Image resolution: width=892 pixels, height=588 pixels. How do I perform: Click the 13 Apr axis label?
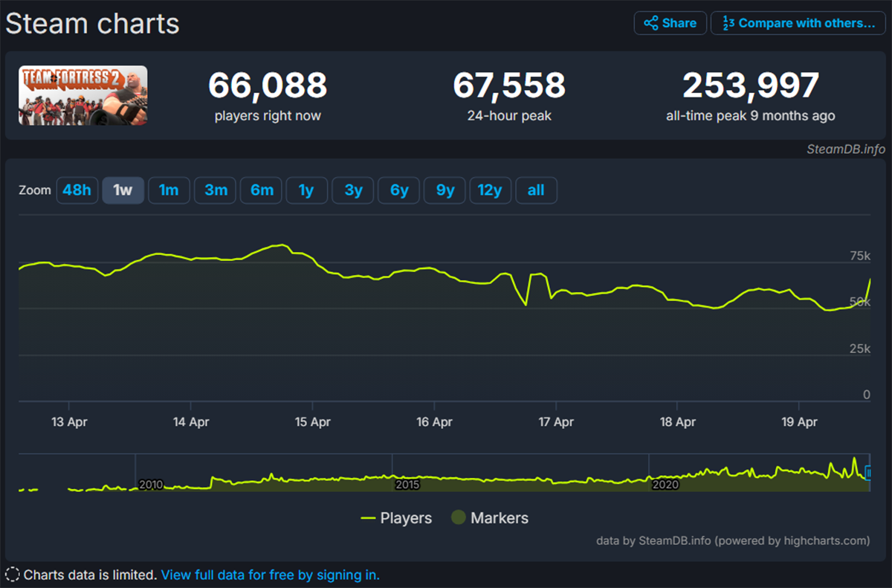(x=69, y=421)
